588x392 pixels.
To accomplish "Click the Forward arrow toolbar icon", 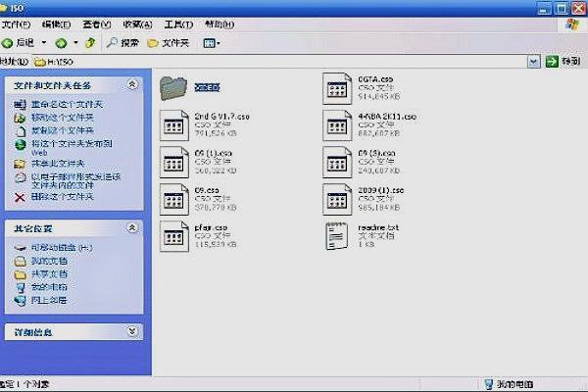I will tap(61, 43).
